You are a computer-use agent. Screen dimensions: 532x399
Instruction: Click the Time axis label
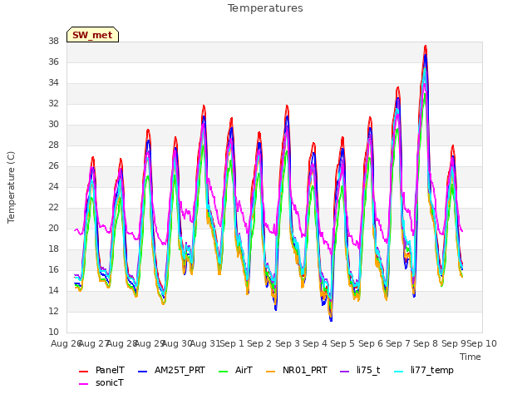tap(470, 357)
